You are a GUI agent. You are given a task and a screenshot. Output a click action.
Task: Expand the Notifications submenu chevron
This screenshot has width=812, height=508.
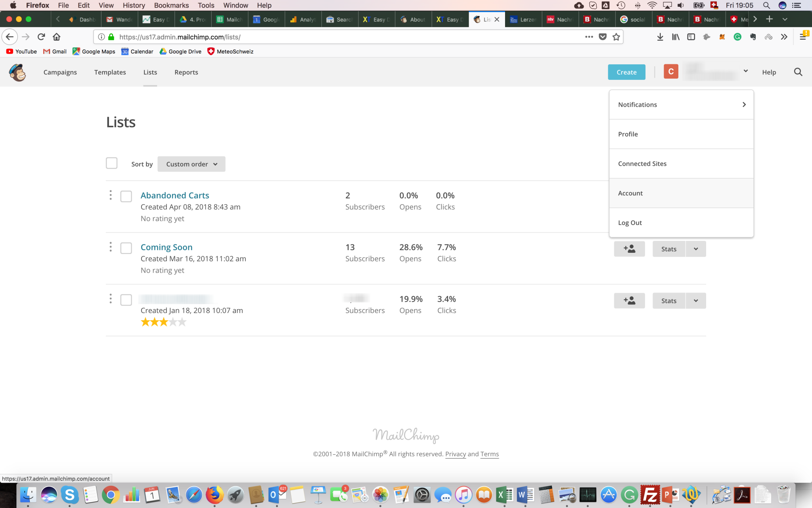point(744,104)
